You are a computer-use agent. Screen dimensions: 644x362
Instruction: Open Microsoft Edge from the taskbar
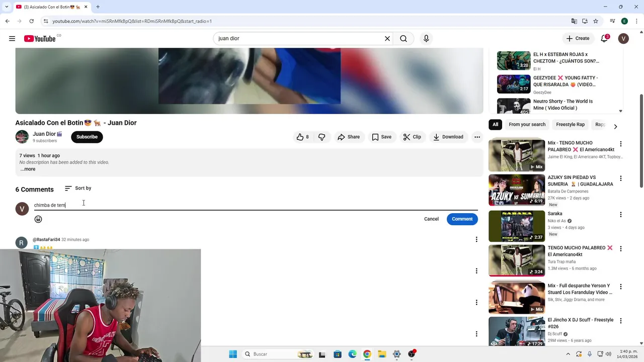[352, 354]
